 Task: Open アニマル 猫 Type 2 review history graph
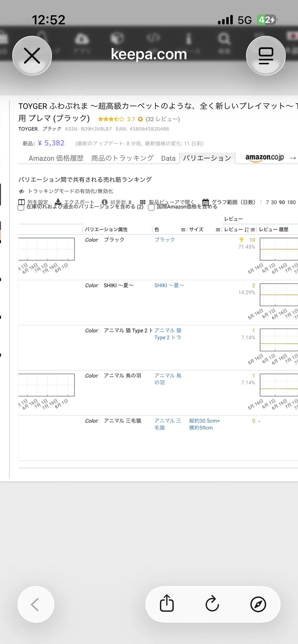279,340
